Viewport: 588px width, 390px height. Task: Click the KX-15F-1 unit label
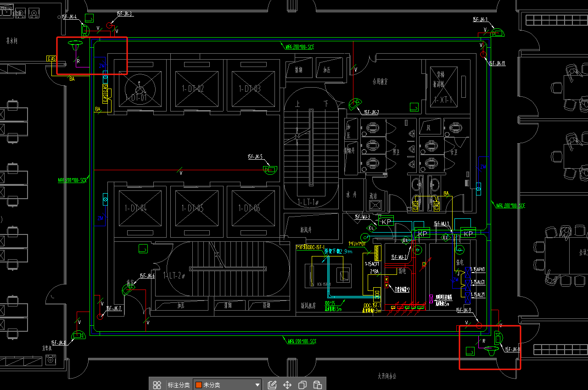[325, 284]
